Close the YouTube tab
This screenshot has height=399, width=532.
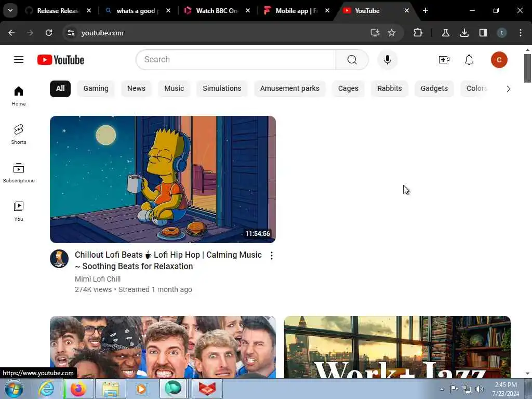point(406,10)
